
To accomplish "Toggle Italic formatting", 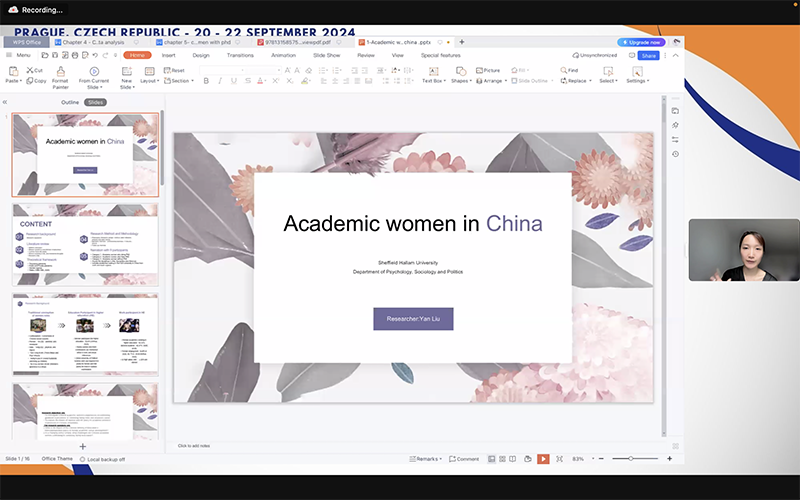I will [x=219, y=81].
